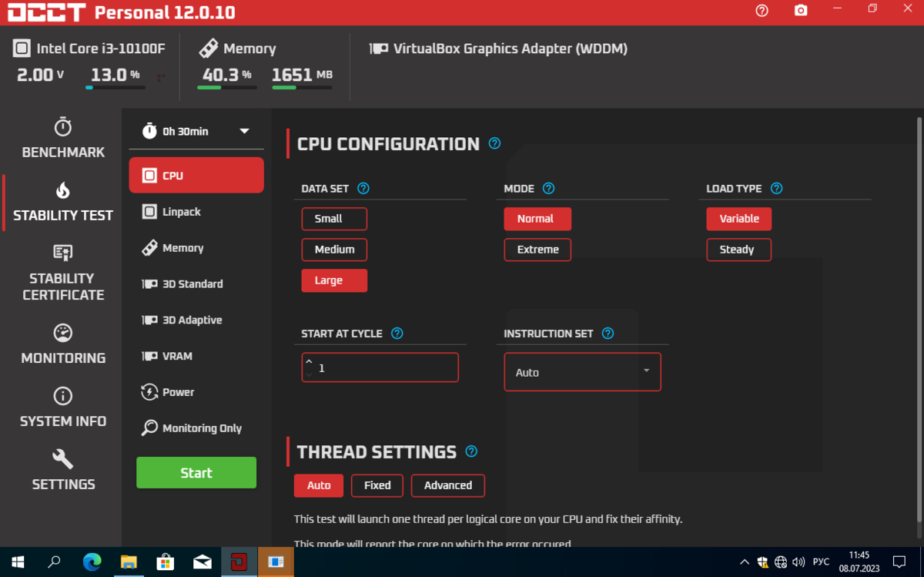This screenshot has height=577, width=924.
Task: Select the Linpack test
Action: tap(196, 212)
